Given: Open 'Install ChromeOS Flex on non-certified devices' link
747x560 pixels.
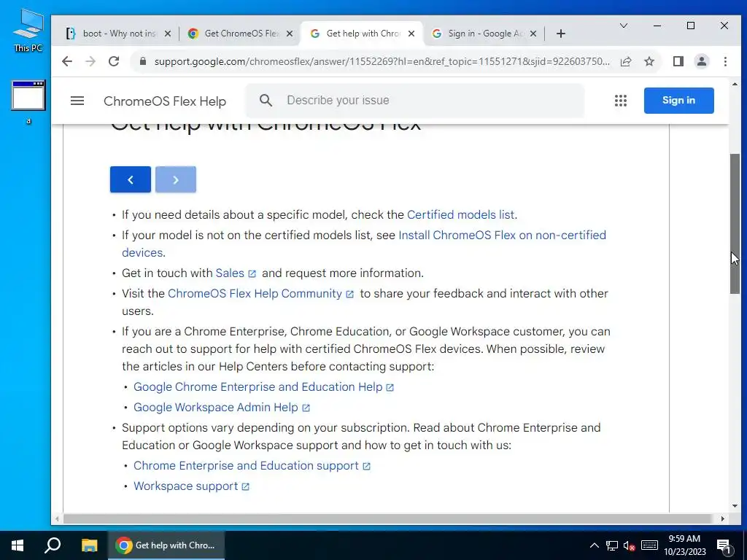Looking at the screenshot, I should tap(502, 236).
